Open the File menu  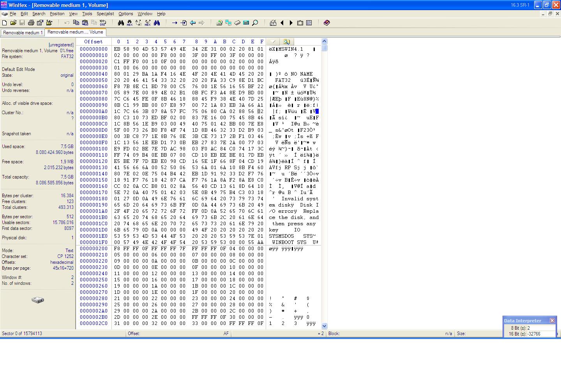(13, 14)
